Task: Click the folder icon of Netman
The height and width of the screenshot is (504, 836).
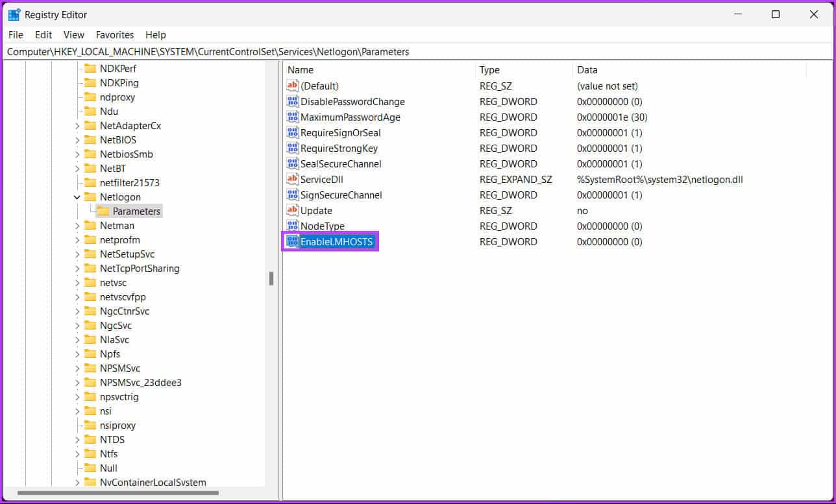Action: tap(90, 226)
